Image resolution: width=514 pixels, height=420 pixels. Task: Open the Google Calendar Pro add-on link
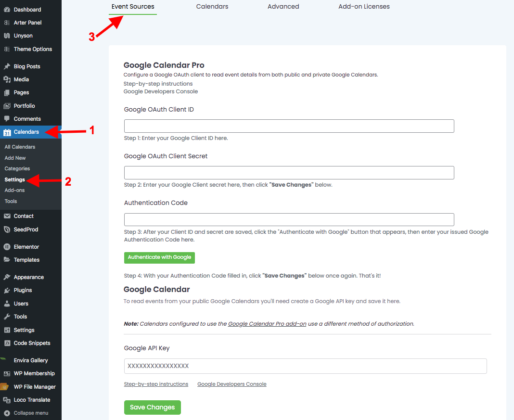pos(267,324)
